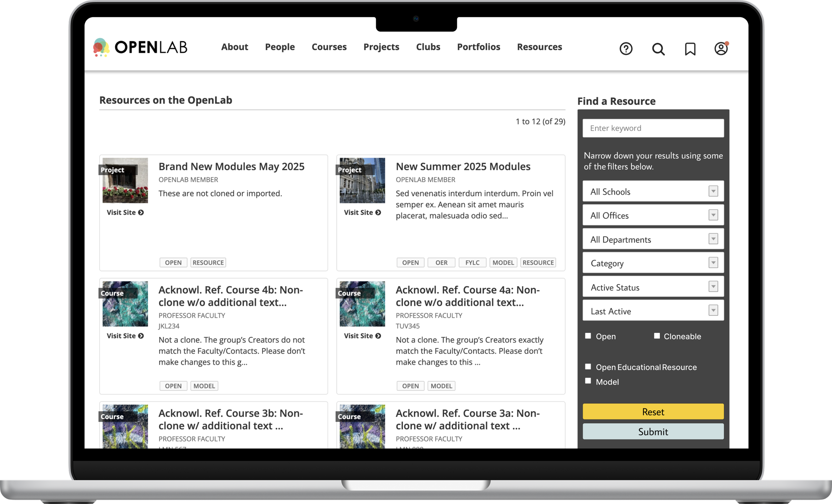Check the Cloneable filter checkbox
Image resolution: width=832 pixels, height=504 pixels.
coord(657,336)
